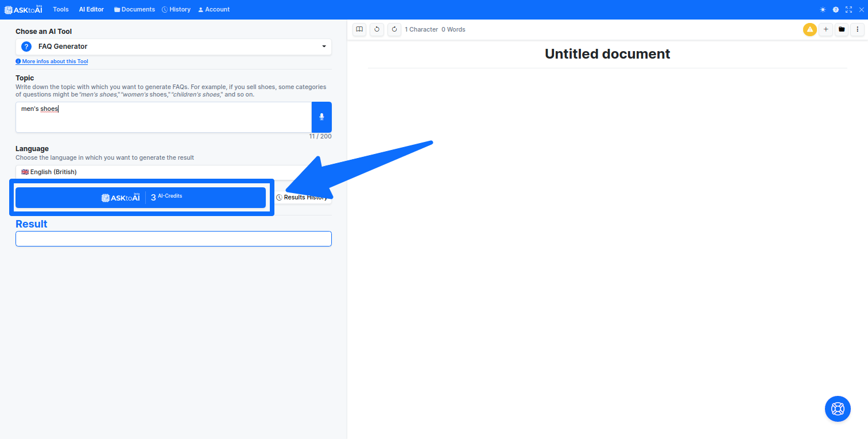
Task: Open the help question mark in the top bar
Action: [x=836, y=9]
